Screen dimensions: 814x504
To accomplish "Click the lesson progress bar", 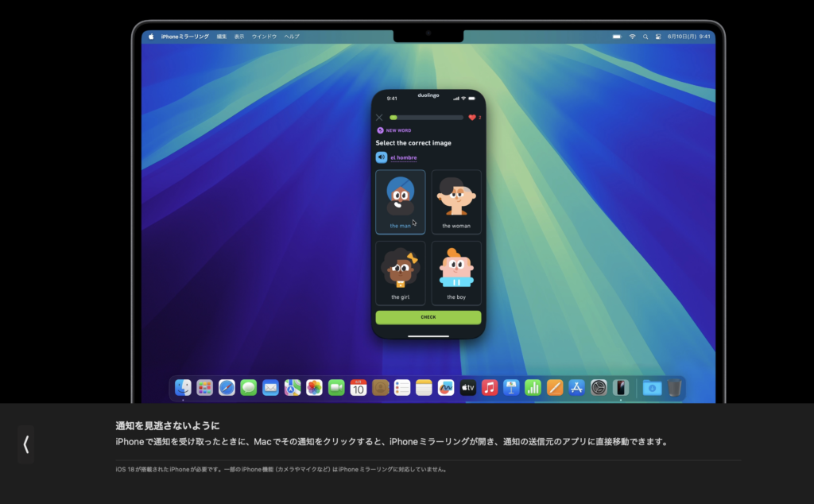I will (x=425, y=118).
